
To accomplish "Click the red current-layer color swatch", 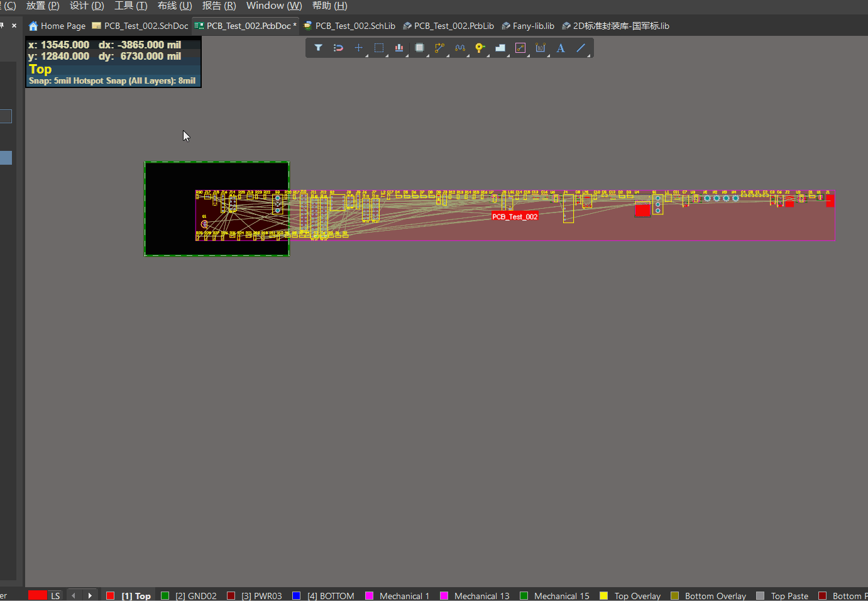I will point(38,595).
